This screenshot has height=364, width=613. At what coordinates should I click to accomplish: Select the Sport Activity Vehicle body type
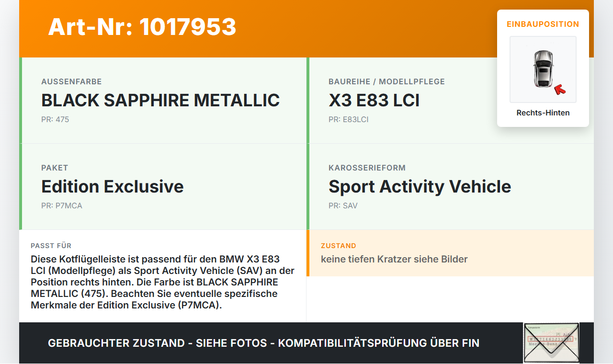[x=420, y=187]
